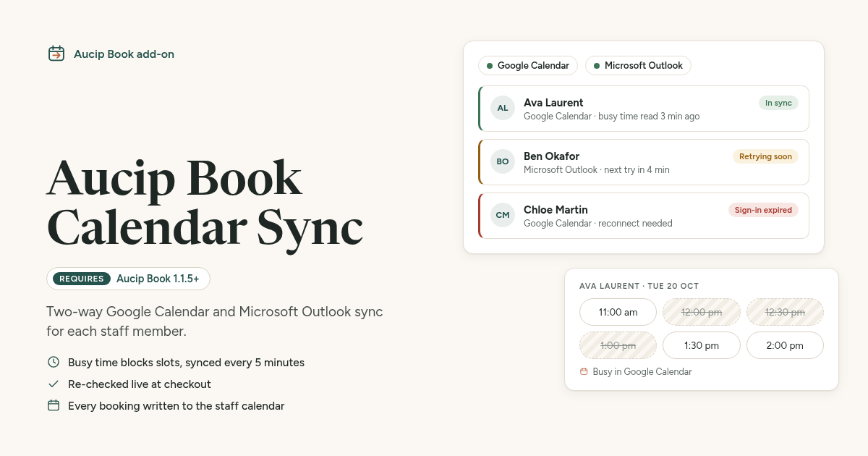Click the blocked 12:00 pm slot
868x456 pixels.
(702, 312)
